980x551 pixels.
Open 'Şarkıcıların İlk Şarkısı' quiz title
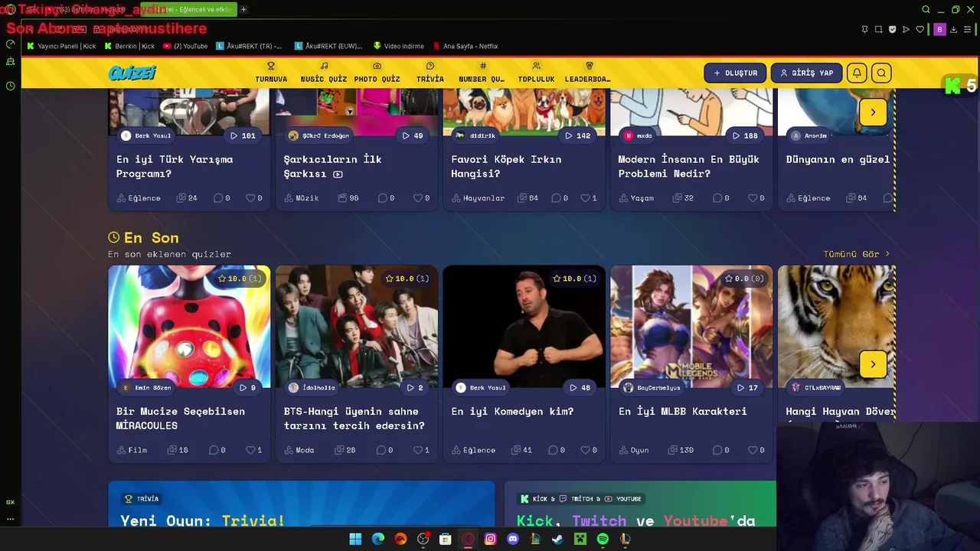pos(332,166)
